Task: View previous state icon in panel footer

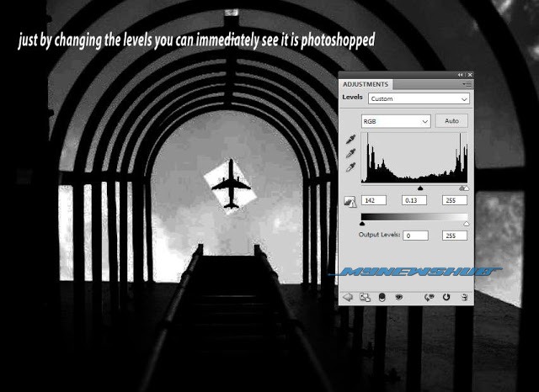Action: click(x=429, y=296)
